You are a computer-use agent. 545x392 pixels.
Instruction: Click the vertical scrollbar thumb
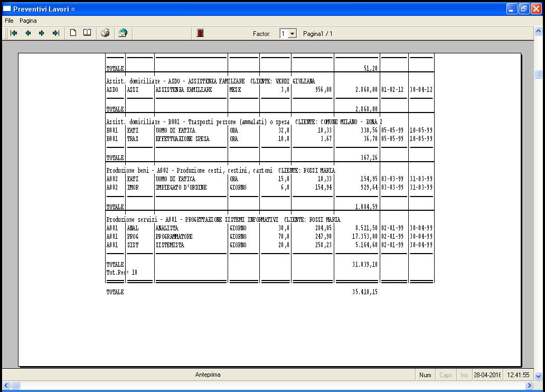click(538, 74)
